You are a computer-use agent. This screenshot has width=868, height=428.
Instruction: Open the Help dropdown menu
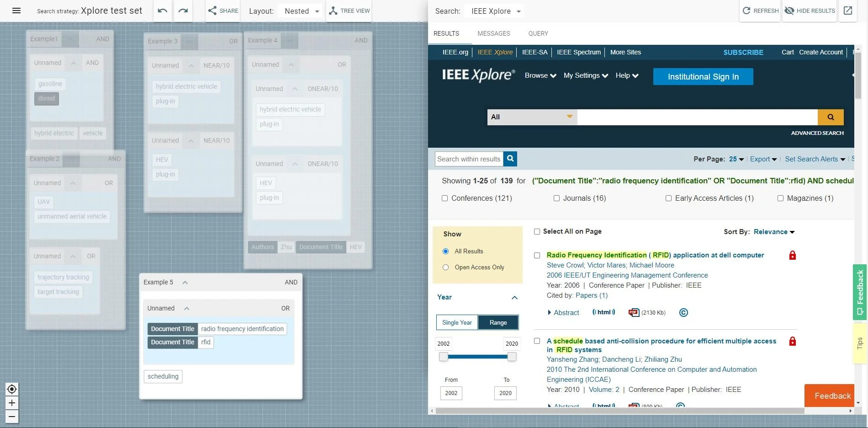click(x=627, y=75)
